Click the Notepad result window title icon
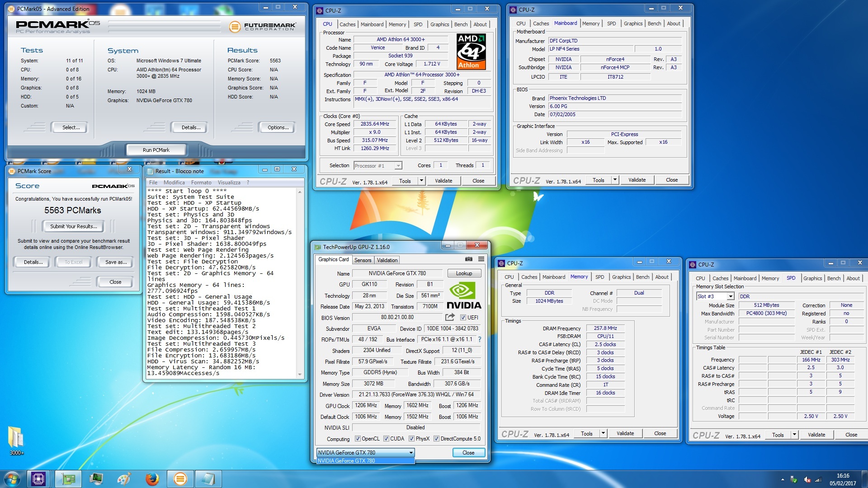 coord(150,171)
